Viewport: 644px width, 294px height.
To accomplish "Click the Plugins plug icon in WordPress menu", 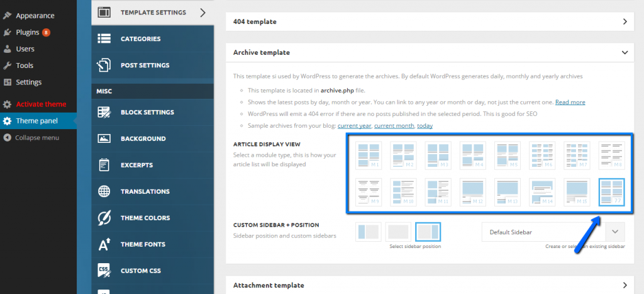I will [x=7, y=32].
